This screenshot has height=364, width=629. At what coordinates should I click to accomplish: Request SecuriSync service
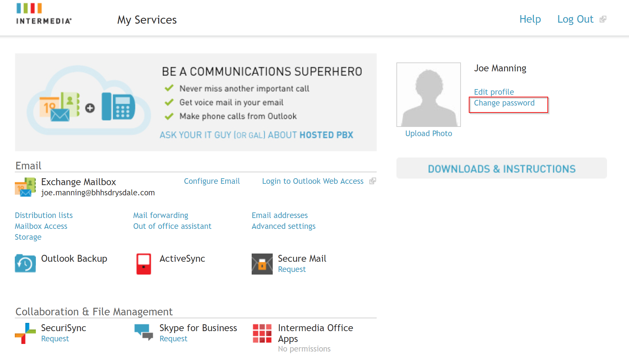click(x=55, y=339)
